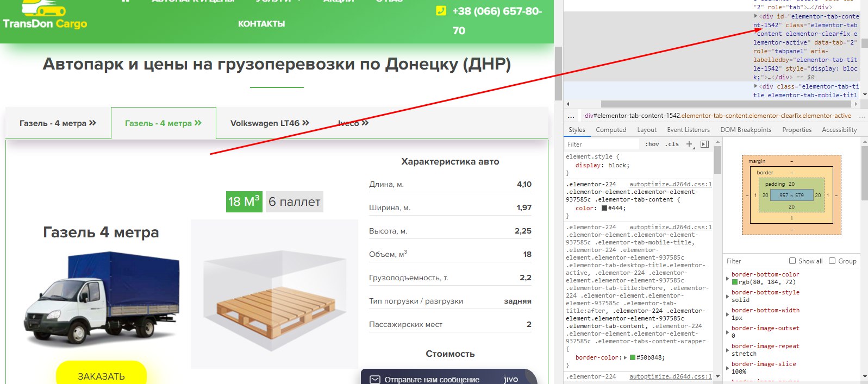Expand the border-color shorthand triangle
Viewport: 868px width, 384px height.
625,357
